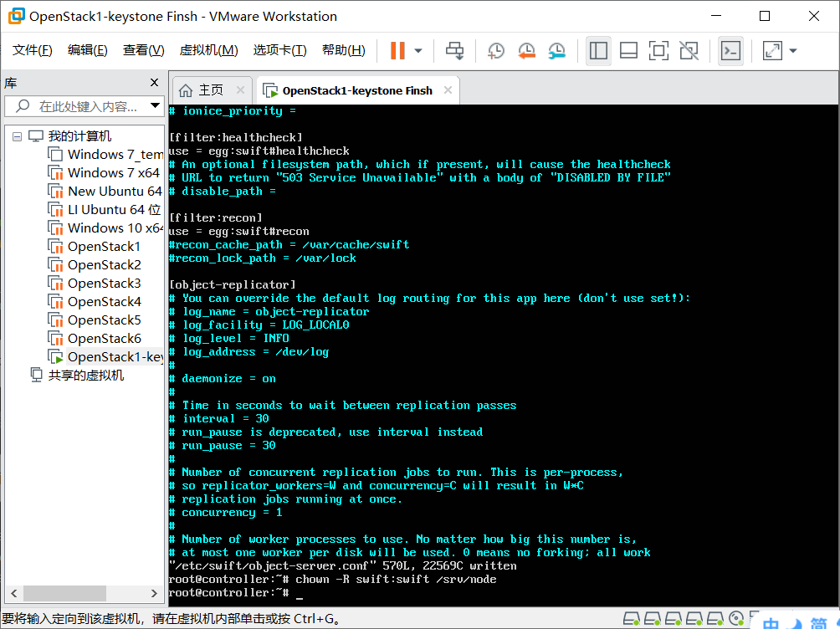Image resolution: width=840 pixels, height=629 pixels.
Task: Click the stretch guest display icon
Action: [772, 51]
